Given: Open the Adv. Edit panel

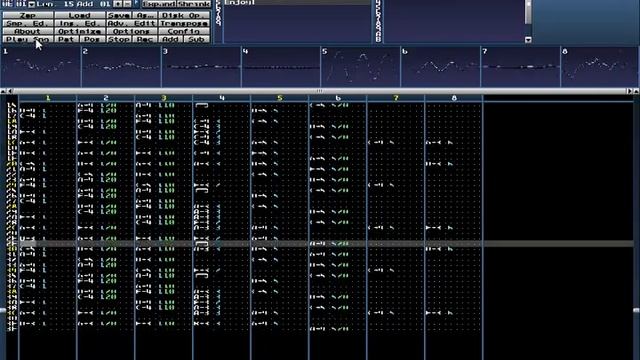Looking at the screenshot, I should point(132,24).
